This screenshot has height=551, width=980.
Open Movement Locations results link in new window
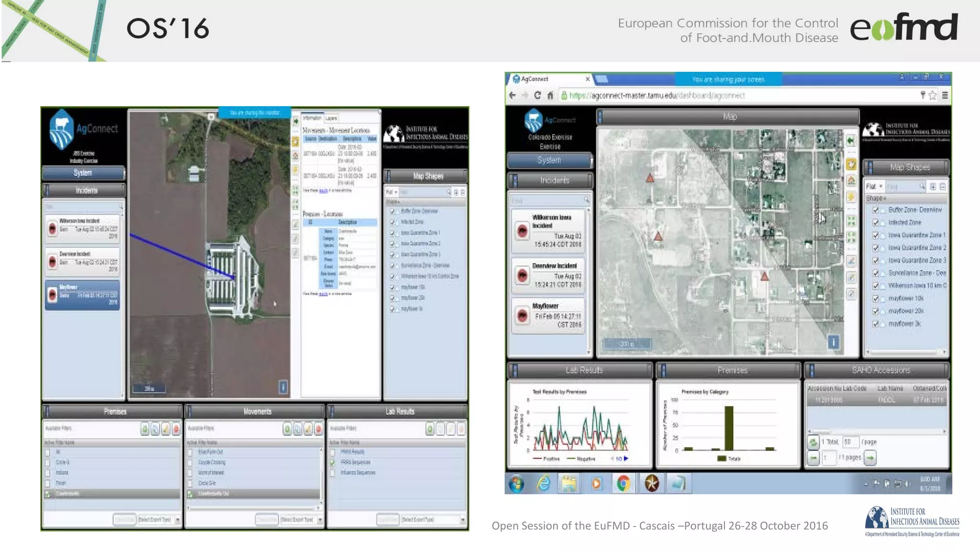click(x=323, y=191)
